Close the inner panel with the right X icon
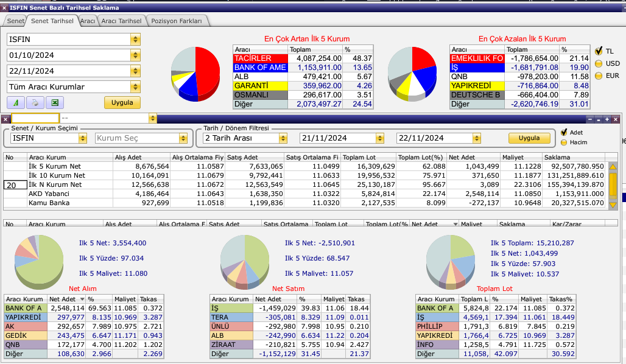Viewport: 626px width, 364px height. (x=616, y=119)
